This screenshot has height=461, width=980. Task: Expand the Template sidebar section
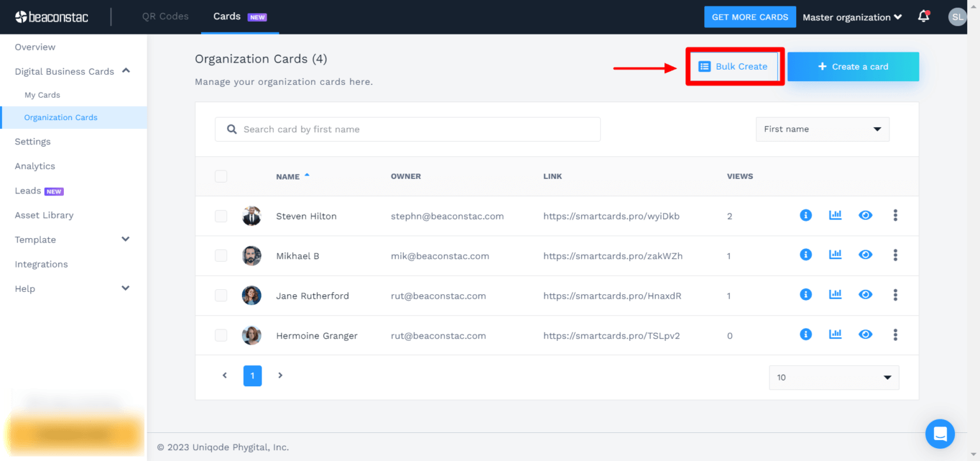(126, 239)
